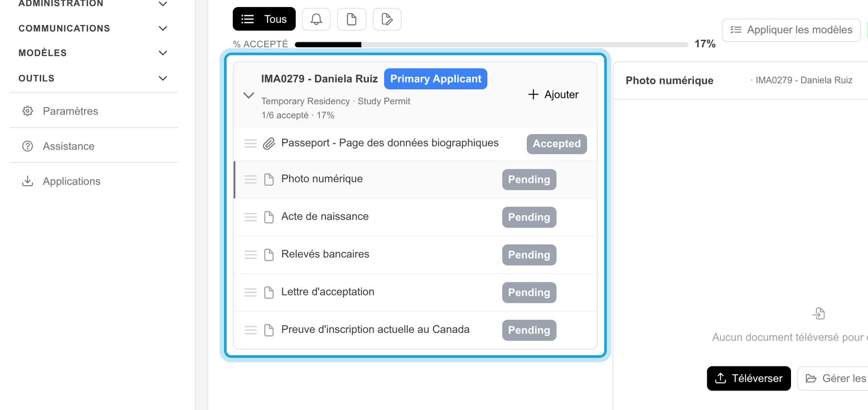Click the Ajouter button
The height and width of the screenshot is (410, 868).
tap(553, 94)
